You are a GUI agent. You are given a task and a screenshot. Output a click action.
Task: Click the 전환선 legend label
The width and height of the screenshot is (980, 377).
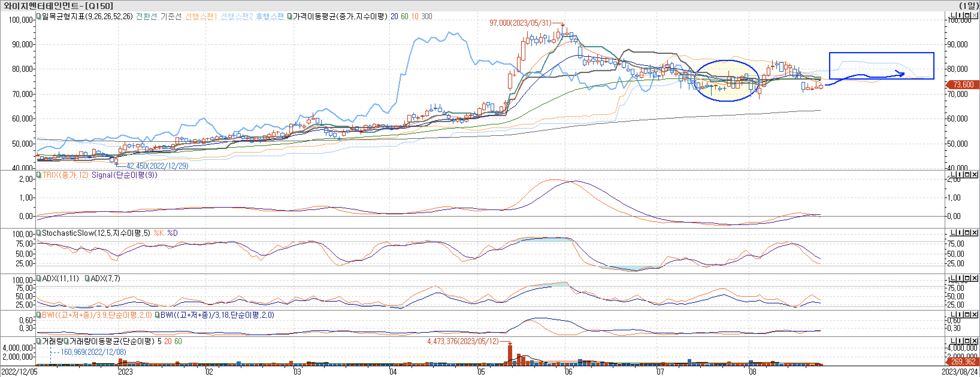click(146, 16)
